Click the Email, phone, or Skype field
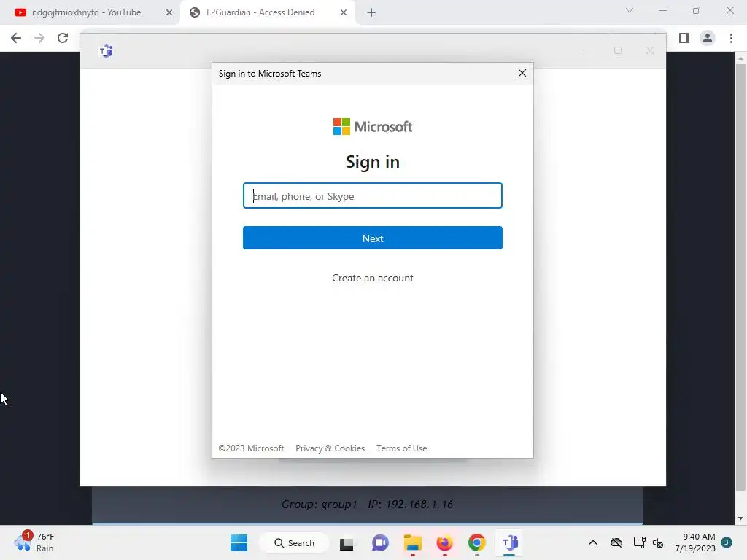Screen dimensions: 747x560 (x=373, y=195)
